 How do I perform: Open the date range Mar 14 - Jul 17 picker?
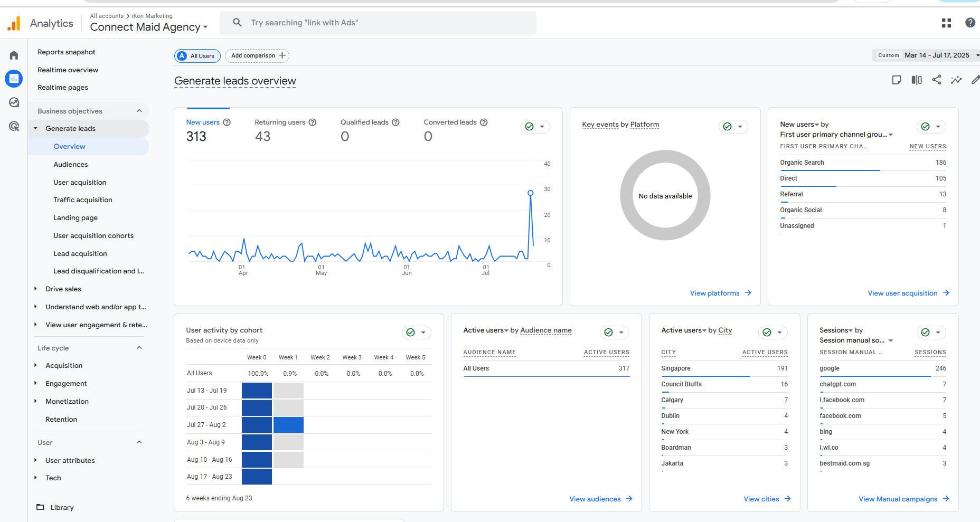coord(936,55)
